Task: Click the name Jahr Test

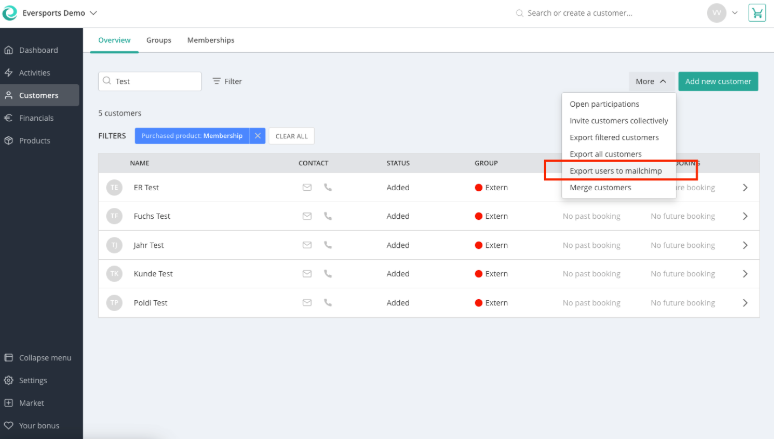Action: [148, 245]
